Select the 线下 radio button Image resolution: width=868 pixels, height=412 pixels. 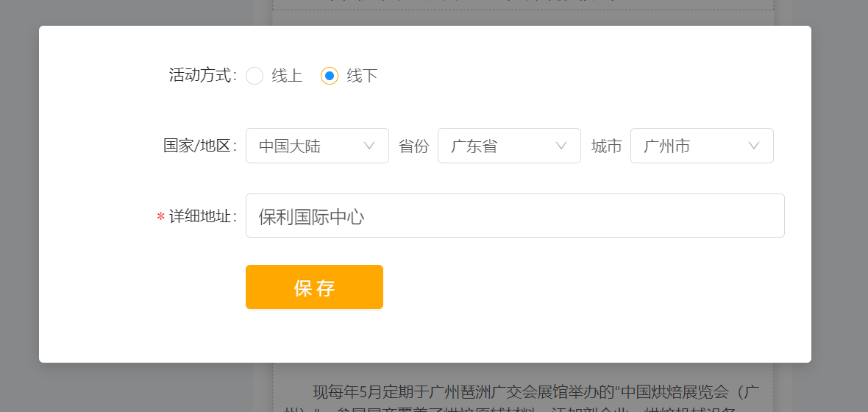point(330,76)
